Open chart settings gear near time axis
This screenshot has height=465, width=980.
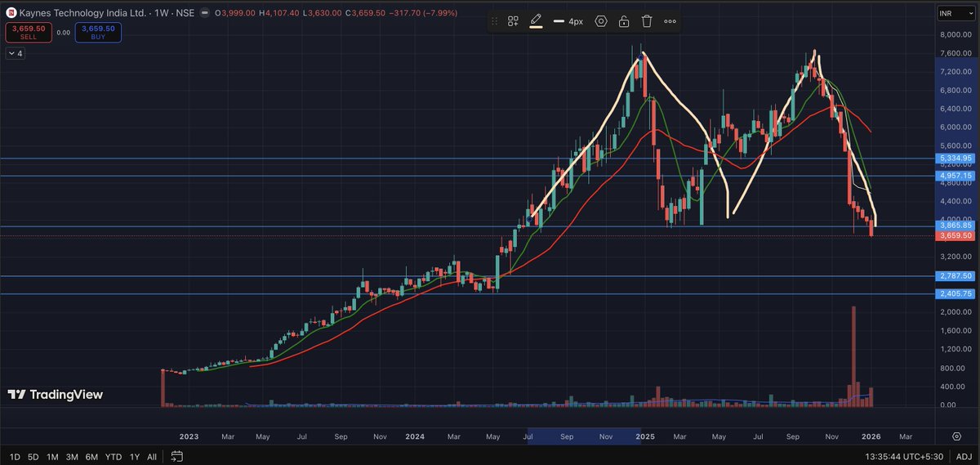tap(956, 436)
